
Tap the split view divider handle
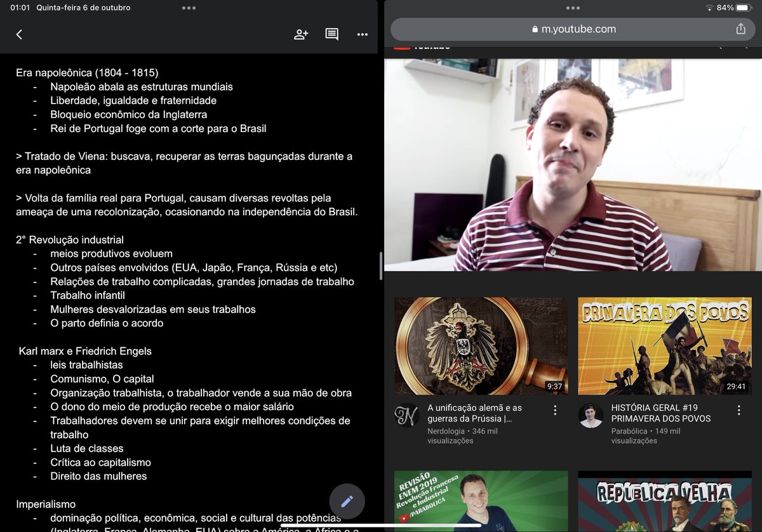pos(381,266)
